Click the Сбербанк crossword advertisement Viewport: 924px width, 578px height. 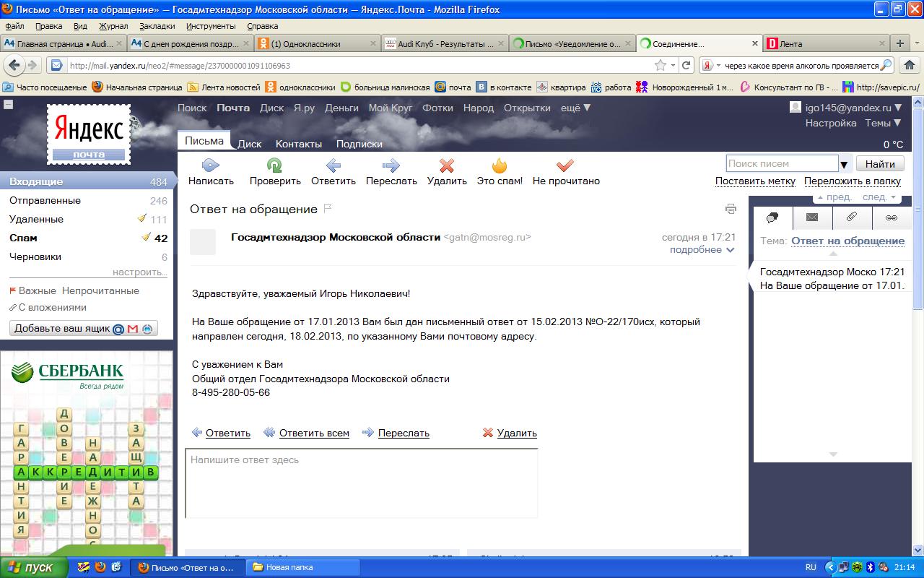click(x=87, y=453)
